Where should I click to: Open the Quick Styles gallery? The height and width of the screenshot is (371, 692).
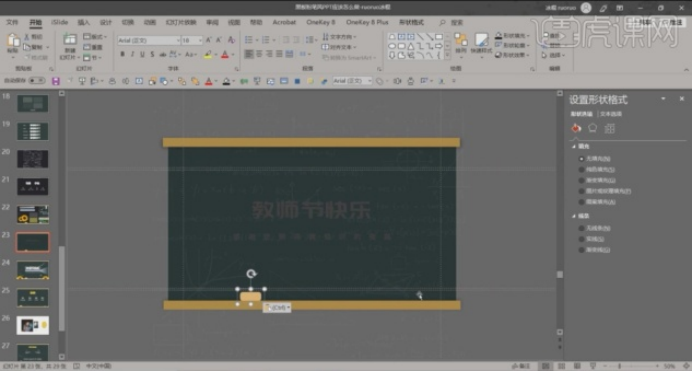pyautogui.click(x=481, y=43)
